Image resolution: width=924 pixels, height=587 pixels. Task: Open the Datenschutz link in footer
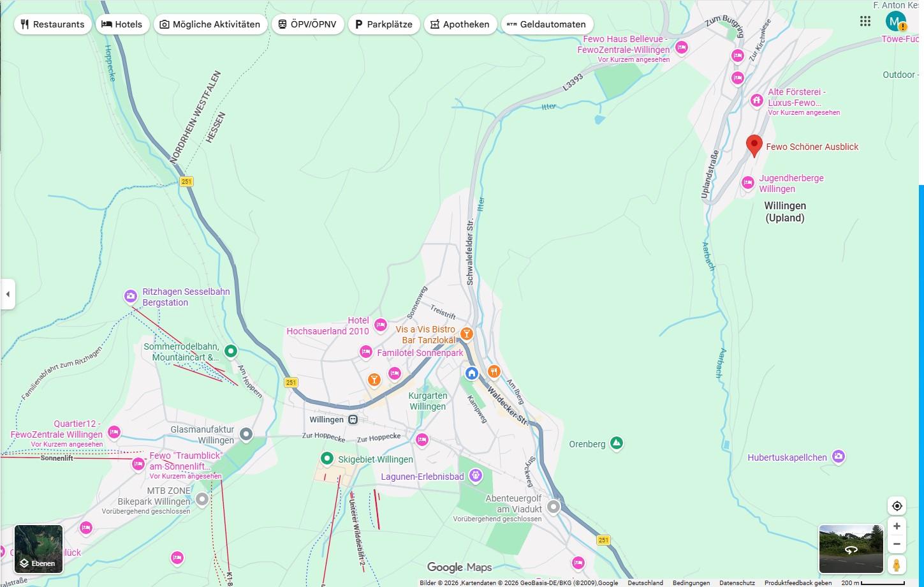(737, 583)
